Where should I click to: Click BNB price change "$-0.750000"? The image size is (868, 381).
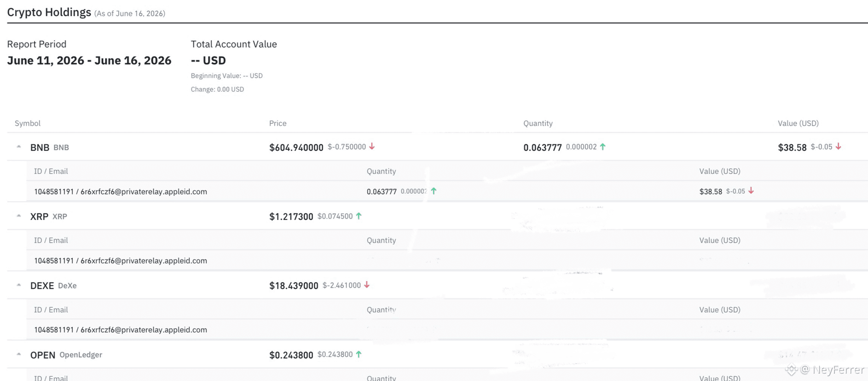[347, 147]
